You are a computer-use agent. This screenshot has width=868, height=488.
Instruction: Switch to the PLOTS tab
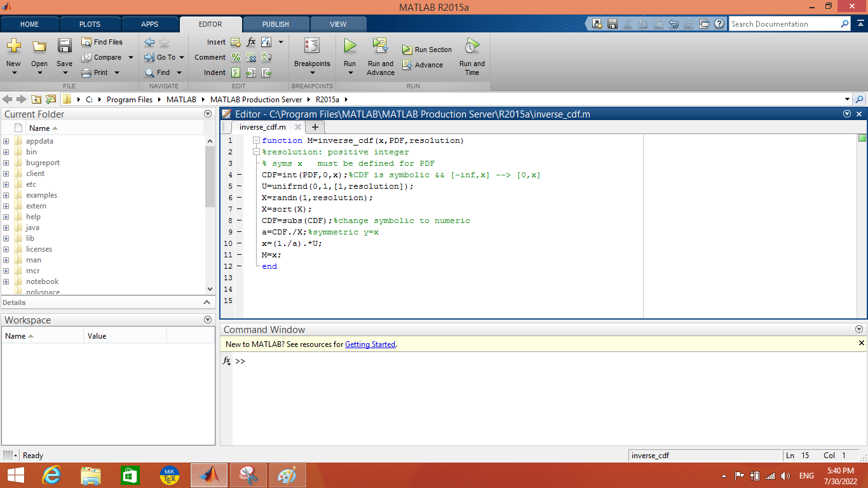tap(90, 24)
